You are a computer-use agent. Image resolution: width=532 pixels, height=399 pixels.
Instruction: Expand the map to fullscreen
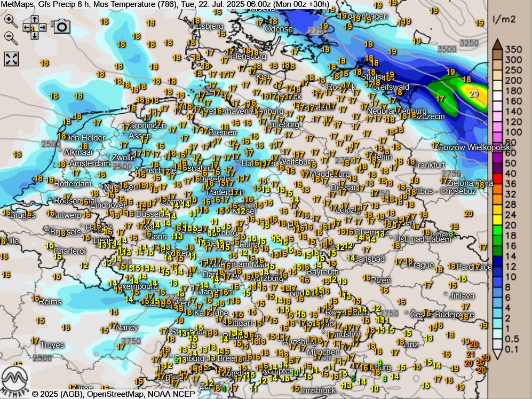12,59
